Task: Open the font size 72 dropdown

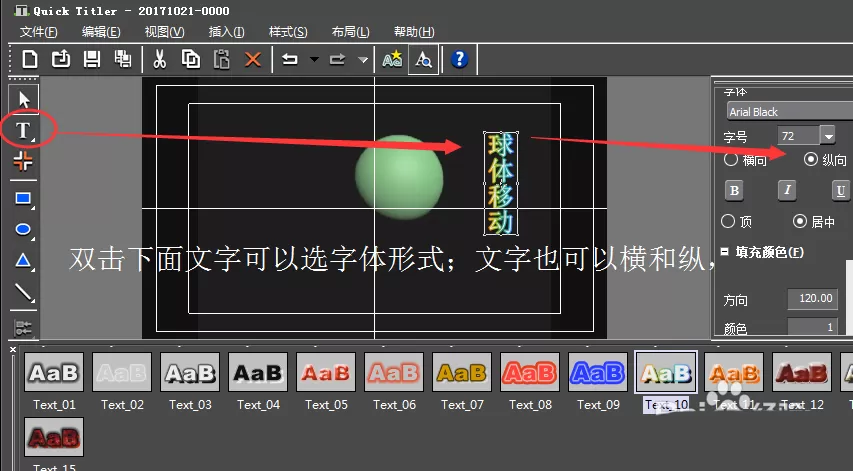Action: pos(828,135)
